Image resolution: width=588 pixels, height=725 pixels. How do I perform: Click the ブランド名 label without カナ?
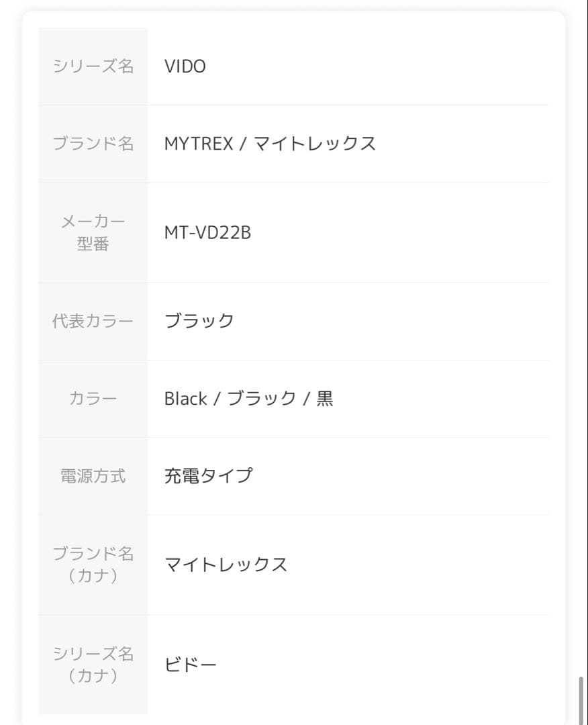93,143
